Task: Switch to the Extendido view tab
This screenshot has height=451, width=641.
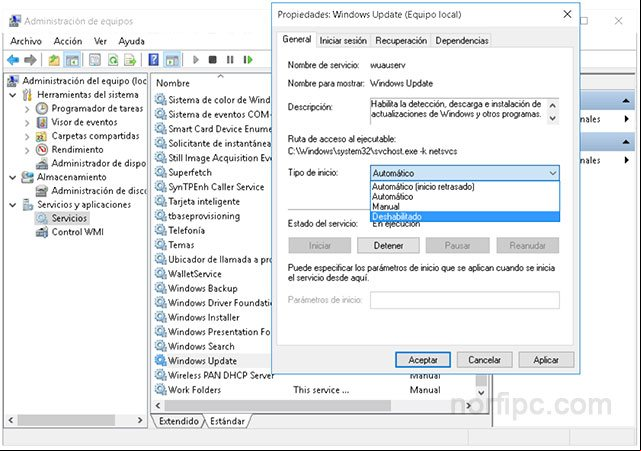Action: coord(178,421)
